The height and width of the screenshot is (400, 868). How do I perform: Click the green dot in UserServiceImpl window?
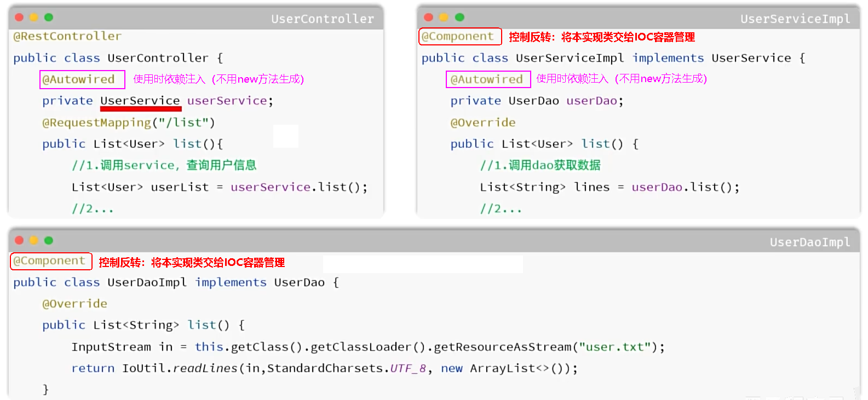459,18
